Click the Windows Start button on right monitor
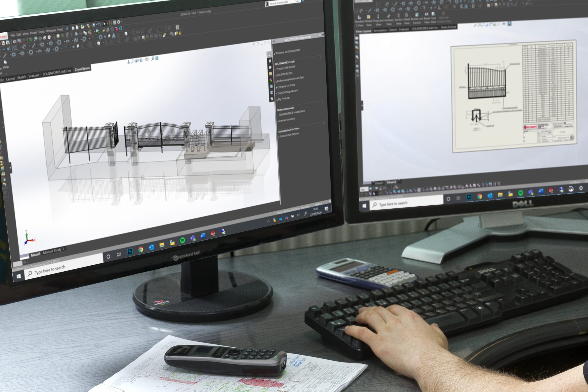The image size is (588, 392). [364, 206]
